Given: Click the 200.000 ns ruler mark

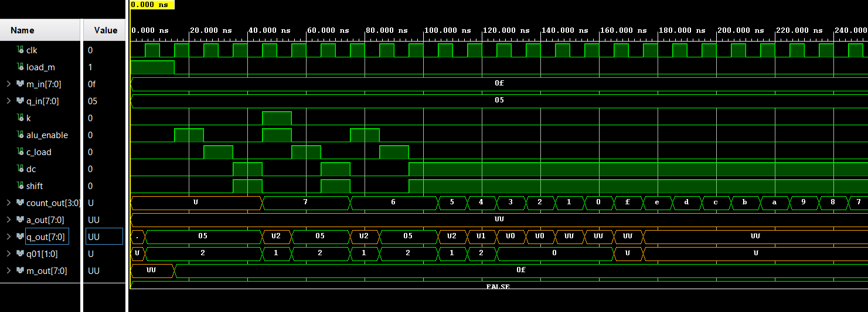Looking at the screenshot, I should tap(741, 30).
